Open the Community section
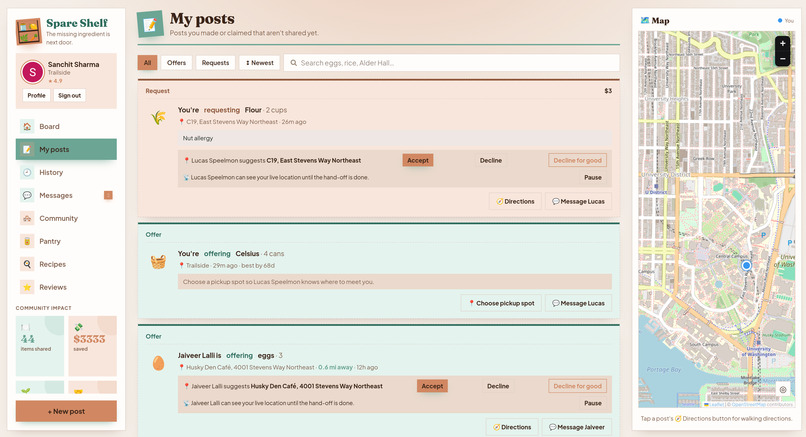 [66, 218]
